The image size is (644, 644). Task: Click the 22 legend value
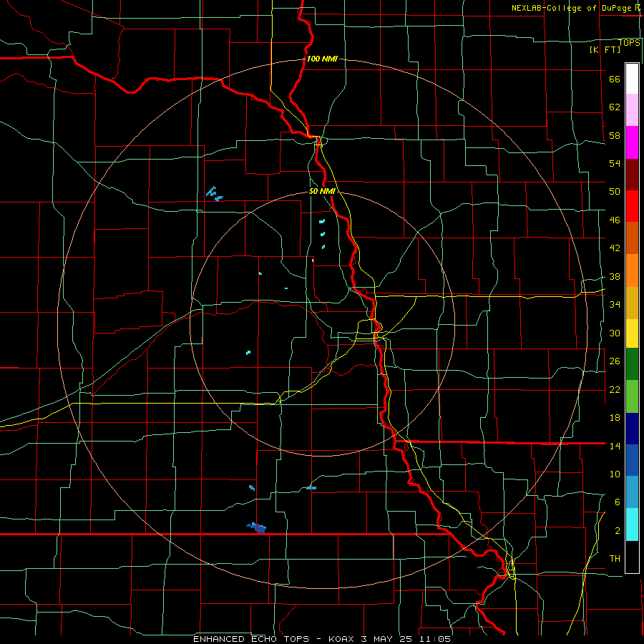[x=615, y=389]
